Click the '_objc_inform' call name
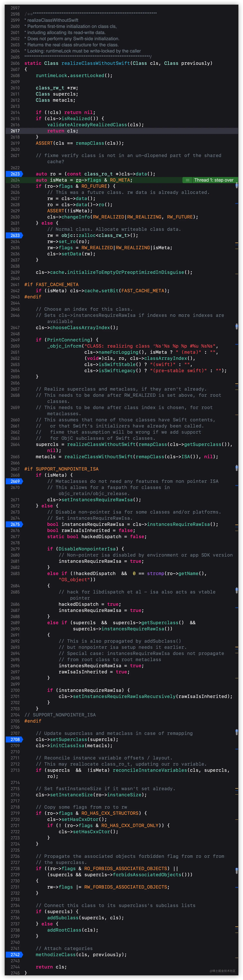The height and width of the screenshot is (980, 243). (64, 346)
